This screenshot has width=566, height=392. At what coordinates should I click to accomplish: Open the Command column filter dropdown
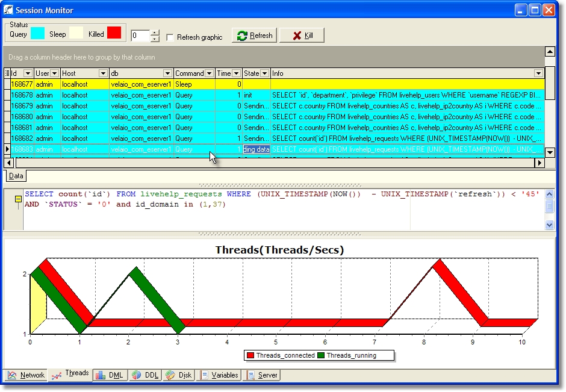coord(209,73)
